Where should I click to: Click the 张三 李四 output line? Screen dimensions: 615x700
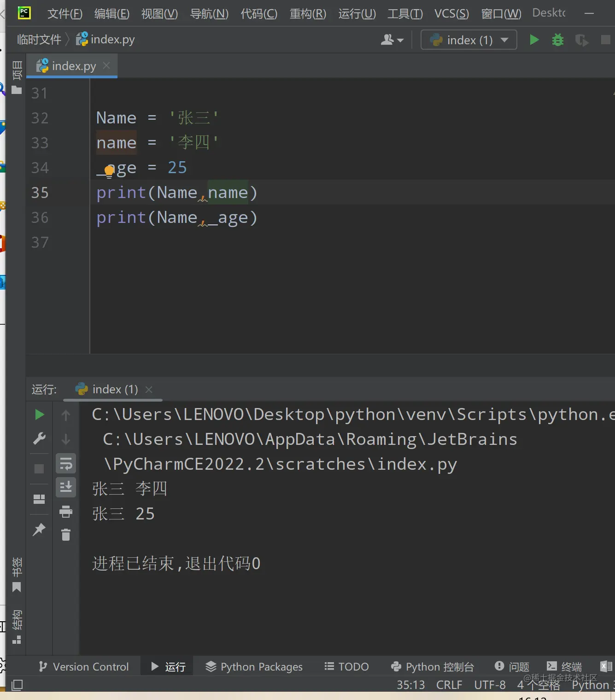tap(129, 489)
